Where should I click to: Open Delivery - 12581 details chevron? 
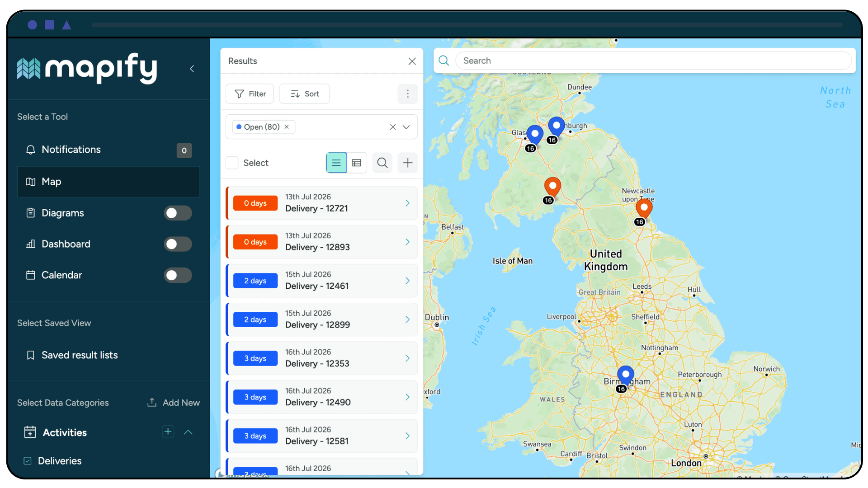407,436
